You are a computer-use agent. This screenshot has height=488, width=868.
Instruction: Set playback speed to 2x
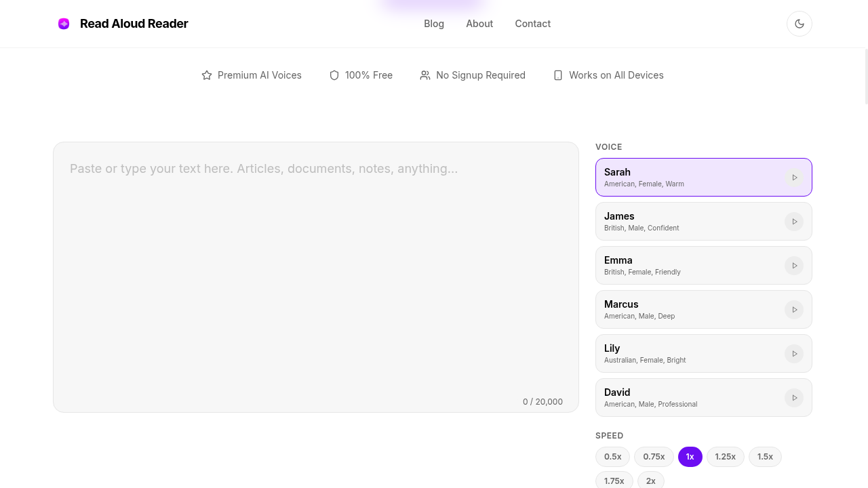651,481
